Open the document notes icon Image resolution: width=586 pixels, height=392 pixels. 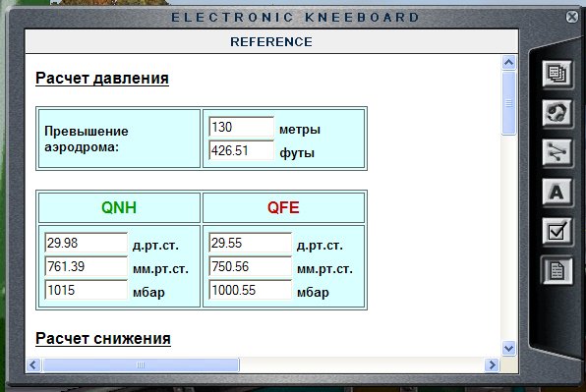[x=557, y=270]
